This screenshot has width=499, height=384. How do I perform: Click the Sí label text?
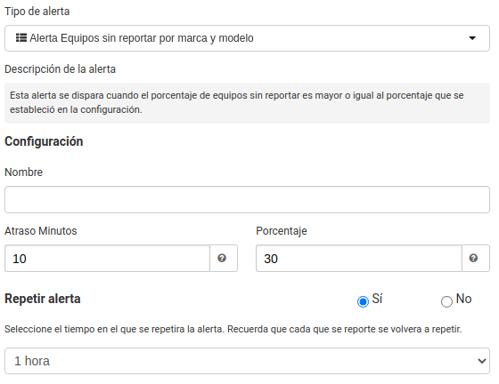pyautogui.click(x=377, y=299)
